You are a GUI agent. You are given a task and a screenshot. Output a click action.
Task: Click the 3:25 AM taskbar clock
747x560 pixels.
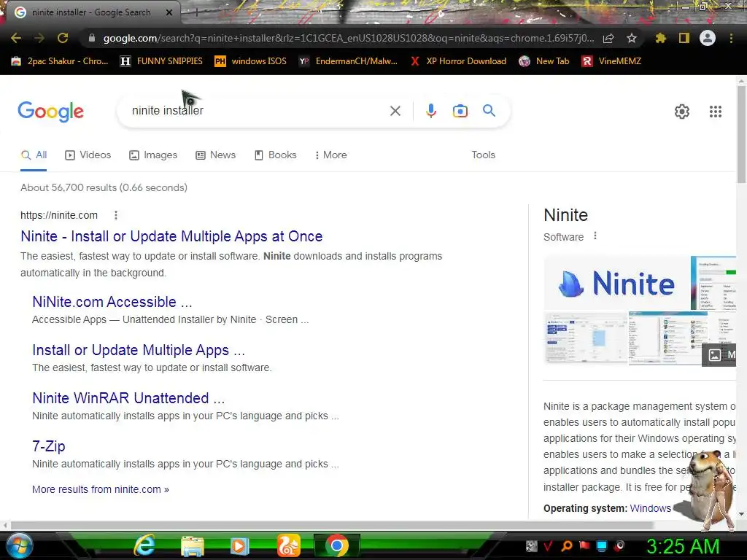tap(682, 546)
